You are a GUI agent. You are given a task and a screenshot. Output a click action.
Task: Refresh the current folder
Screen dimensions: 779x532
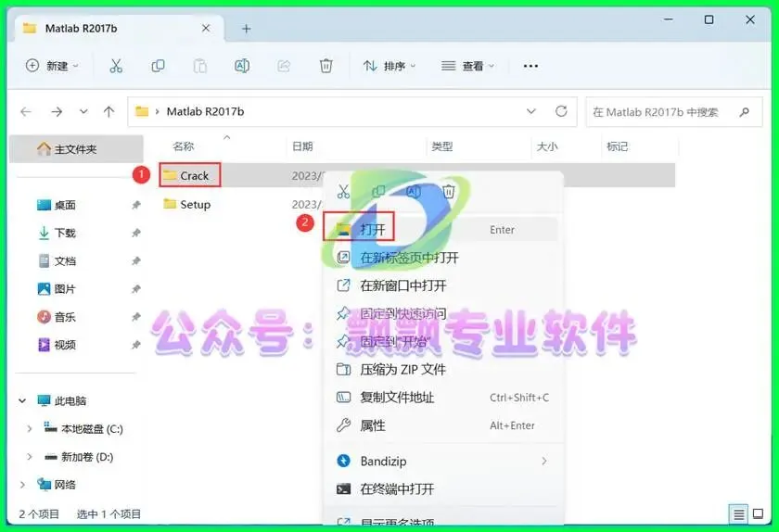coord(561,111)
